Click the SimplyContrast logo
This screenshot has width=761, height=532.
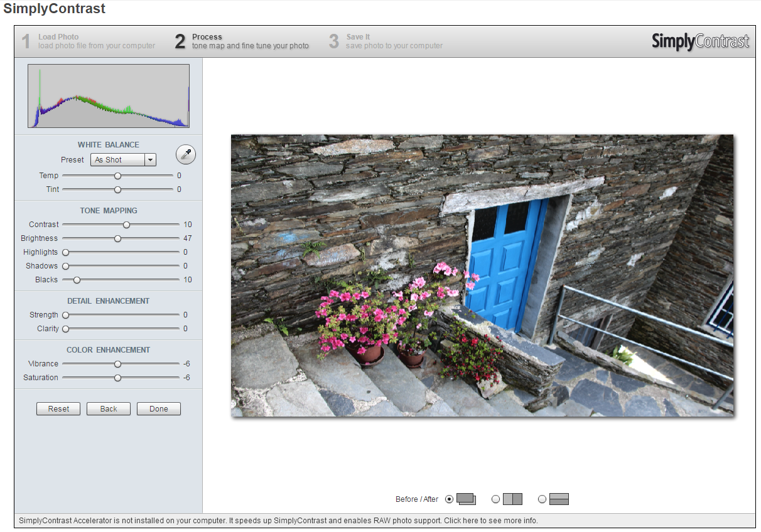[x=700, y=41]
